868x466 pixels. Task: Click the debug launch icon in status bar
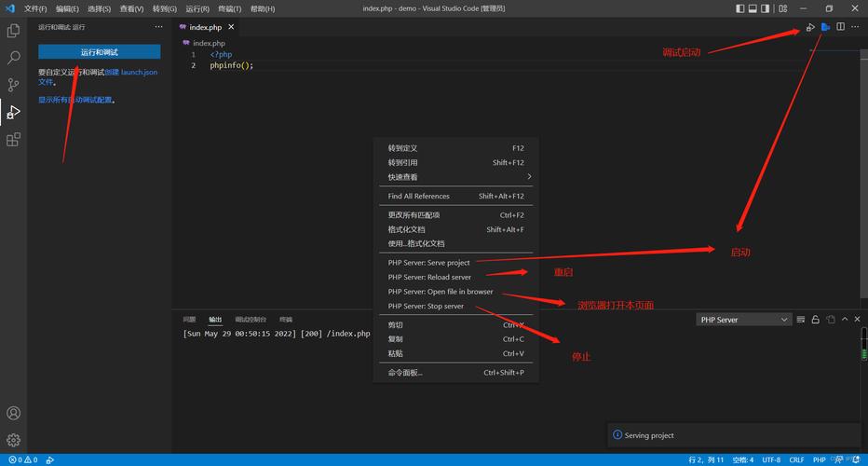coord(49,459)
